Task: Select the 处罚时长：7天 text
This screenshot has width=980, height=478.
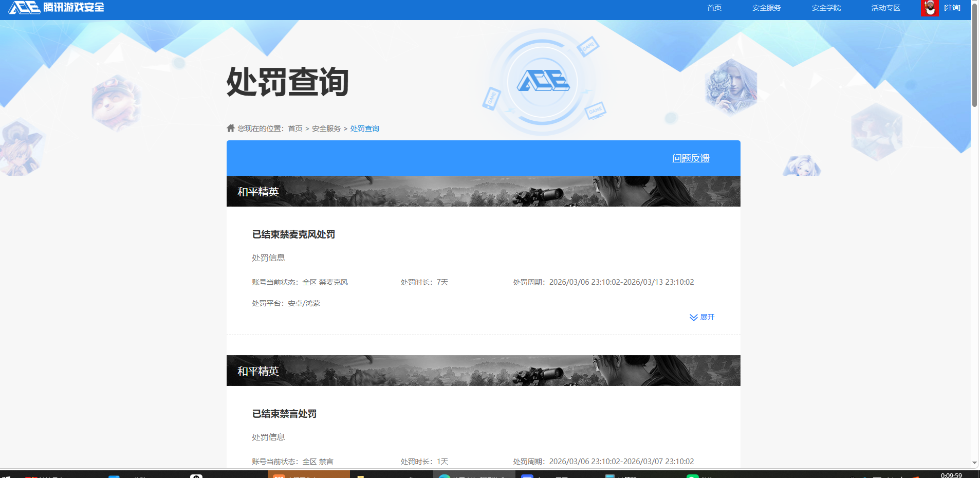Action: point(424,282)
